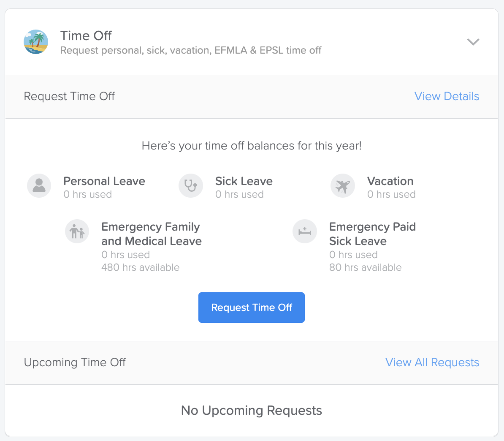Click the time off balances heading
This screenshot has width=504, height=441.
click(x=252, y=145)
